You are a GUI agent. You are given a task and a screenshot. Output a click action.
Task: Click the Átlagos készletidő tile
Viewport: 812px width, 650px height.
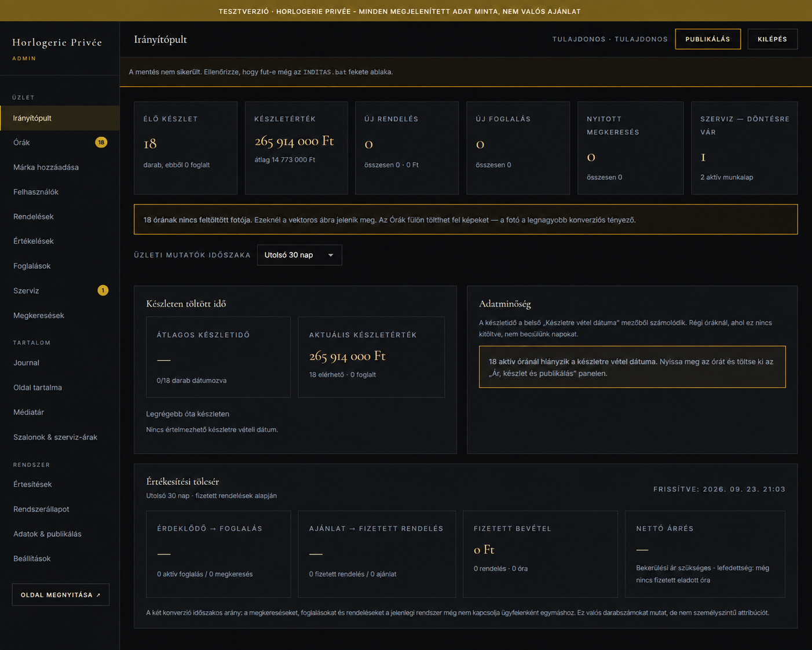coord(218,357)
